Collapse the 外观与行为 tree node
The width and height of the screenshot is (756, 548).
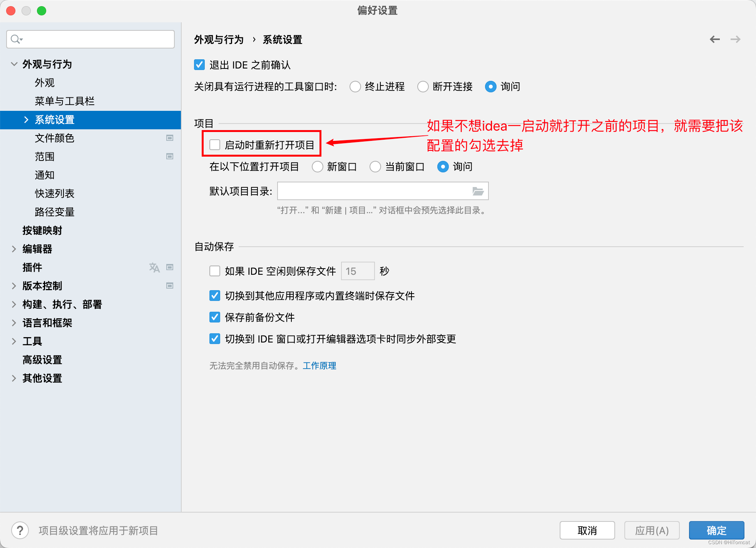14,64
